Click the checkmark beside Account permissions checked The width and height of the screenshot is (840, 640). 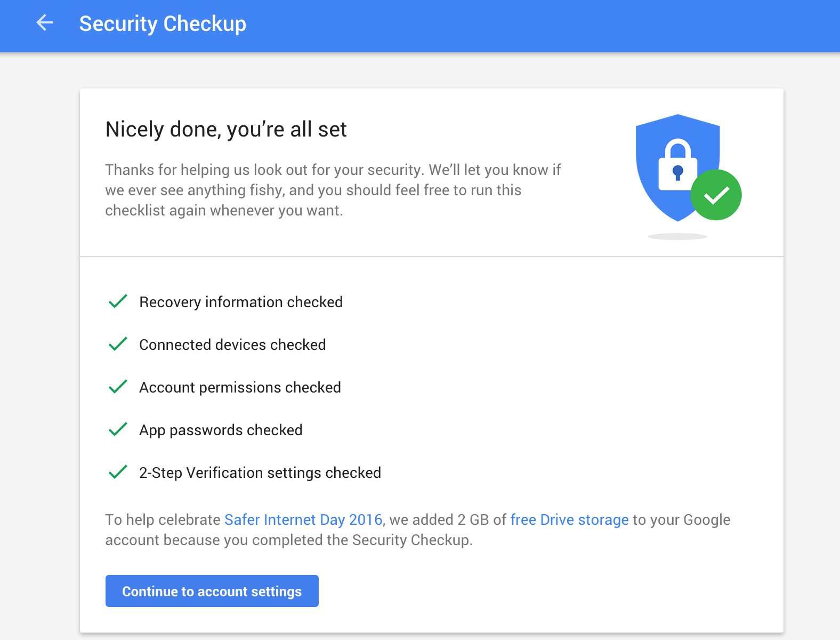117,387
